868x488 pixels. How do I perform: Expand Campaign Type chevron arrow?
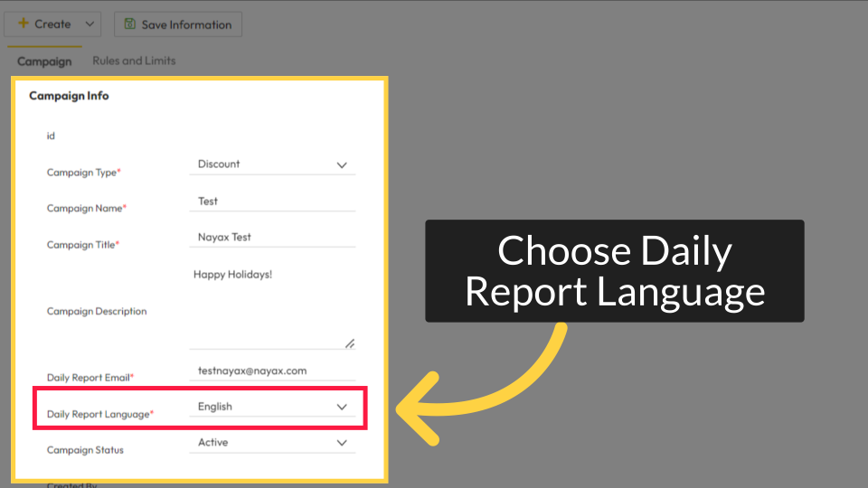342,164
